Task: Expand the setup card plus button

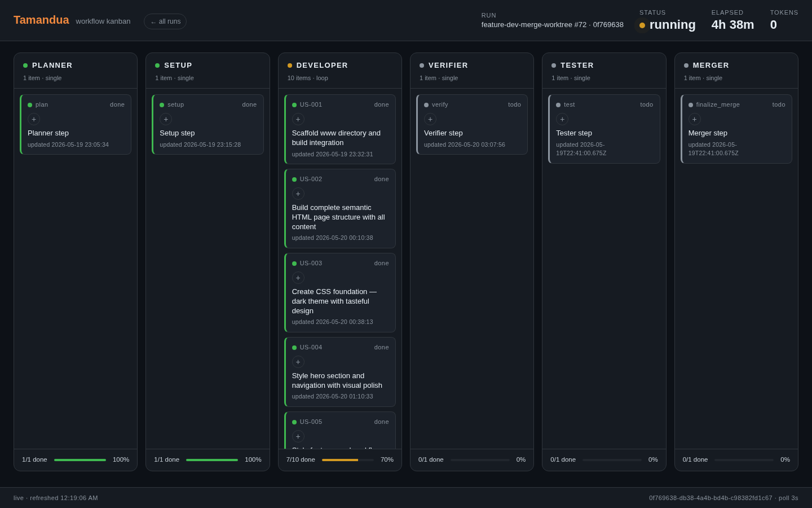Action: pyautogui.click(x=166, y=119)
